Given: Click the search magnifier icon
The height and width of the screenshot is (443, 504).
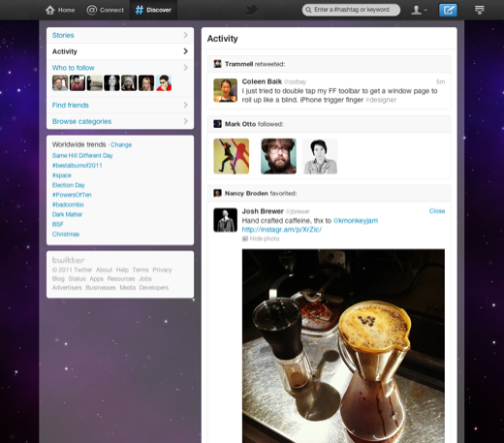Looking at the screenshot, I should [x=308, y=10].
